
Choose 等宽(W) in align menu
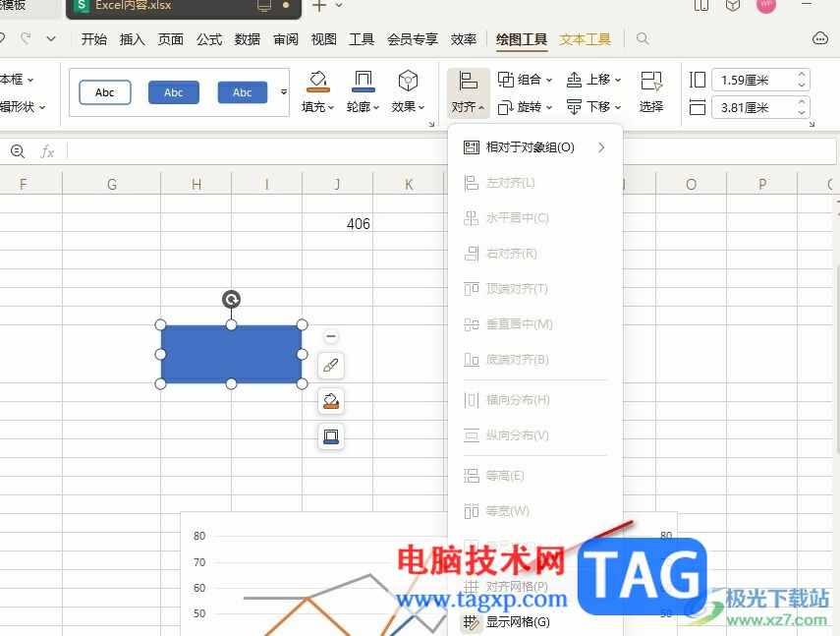(x=535, y=510)
